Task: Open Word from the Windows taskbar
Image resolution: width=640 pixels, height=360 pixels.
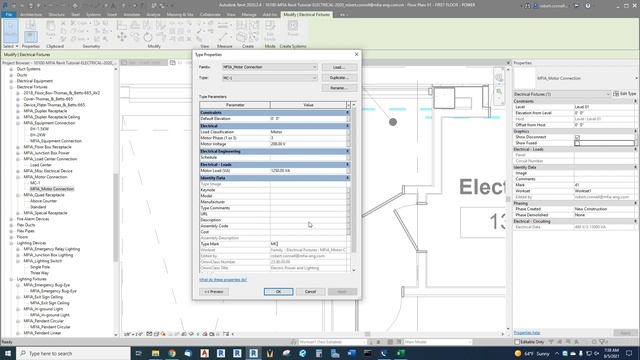Action: (x=351, y=353)
